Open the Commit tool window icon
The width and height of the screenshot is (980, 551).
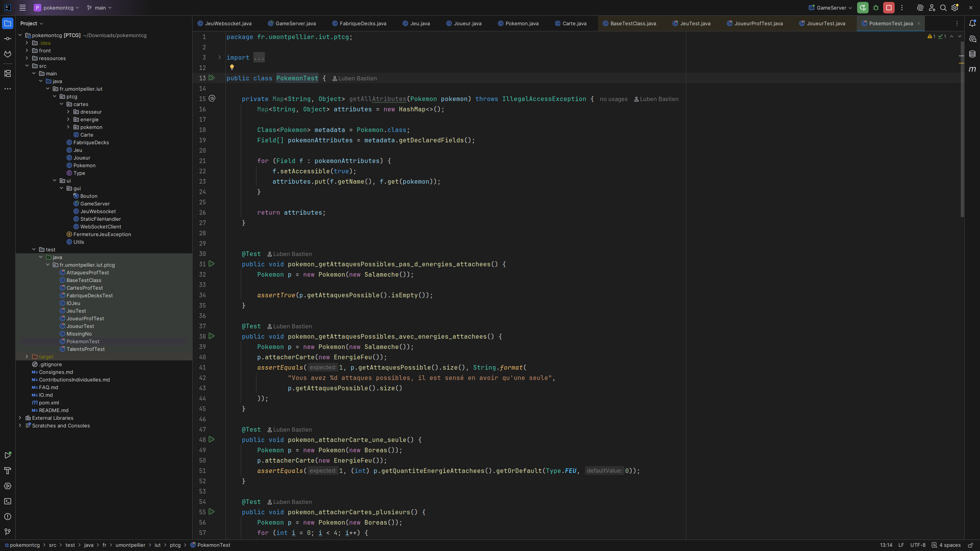point(8,39)
